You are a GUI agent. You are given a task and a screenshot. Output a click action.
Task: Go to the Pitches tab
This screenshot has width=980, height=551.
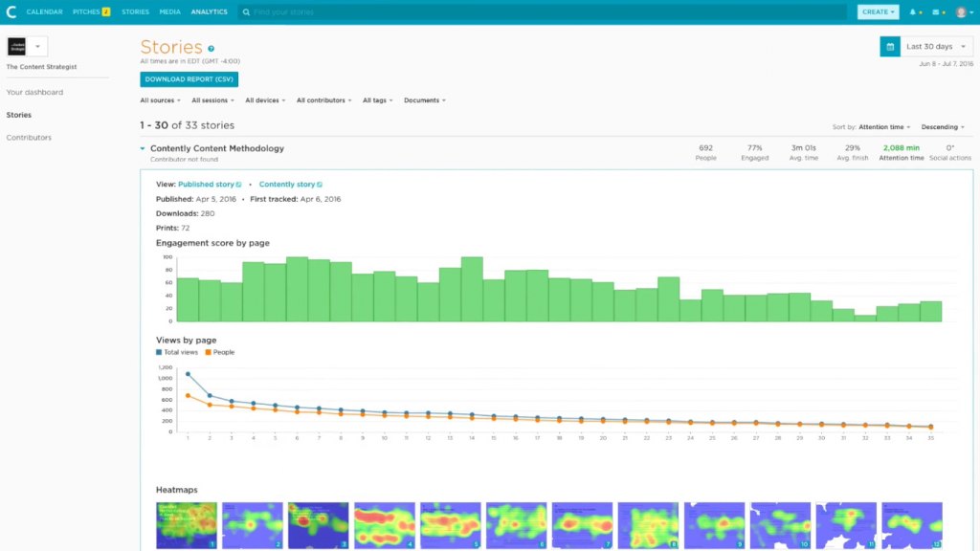pos(86,11)
